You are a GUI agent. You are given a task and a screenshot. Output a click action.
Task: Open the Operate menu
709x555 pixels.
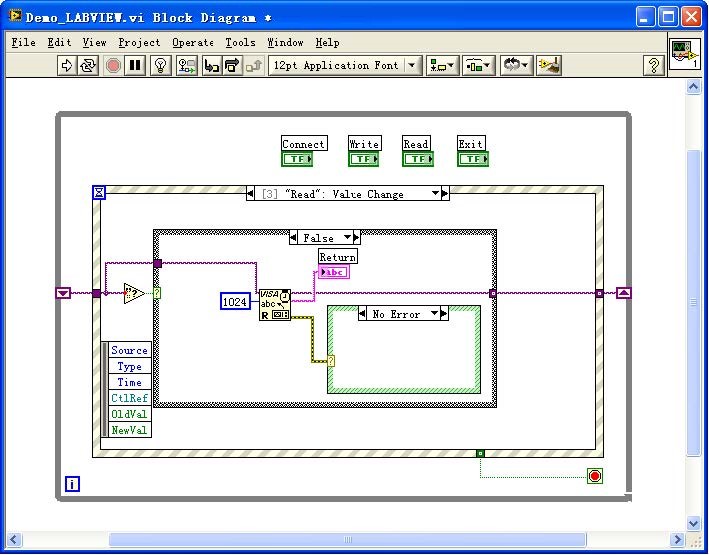coord(193,43)
